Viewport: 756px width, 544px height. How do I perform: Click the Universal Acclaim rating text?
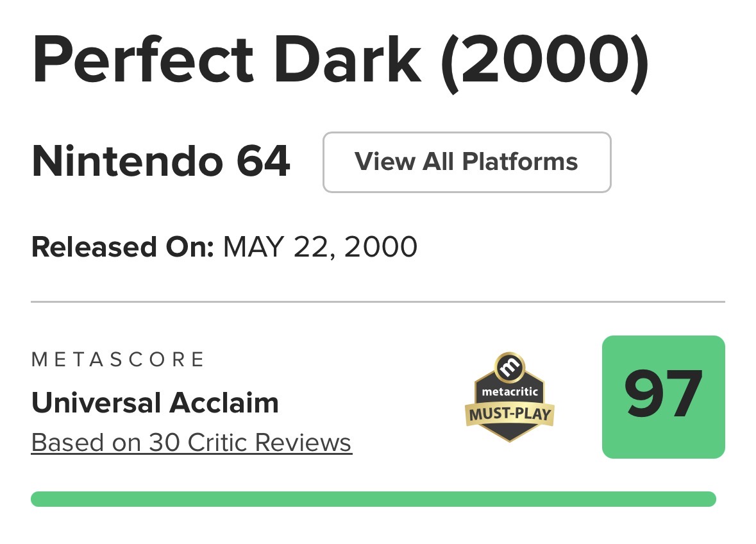[155, 403]
